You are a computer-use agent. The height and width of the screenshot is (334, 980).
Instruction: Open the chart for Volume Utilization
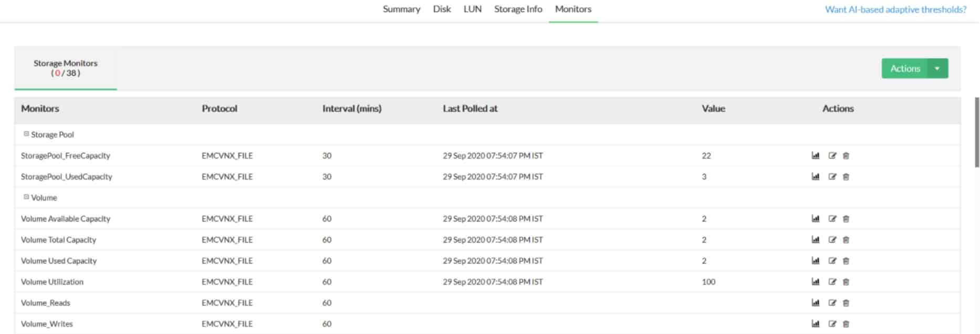click(815, 281)
